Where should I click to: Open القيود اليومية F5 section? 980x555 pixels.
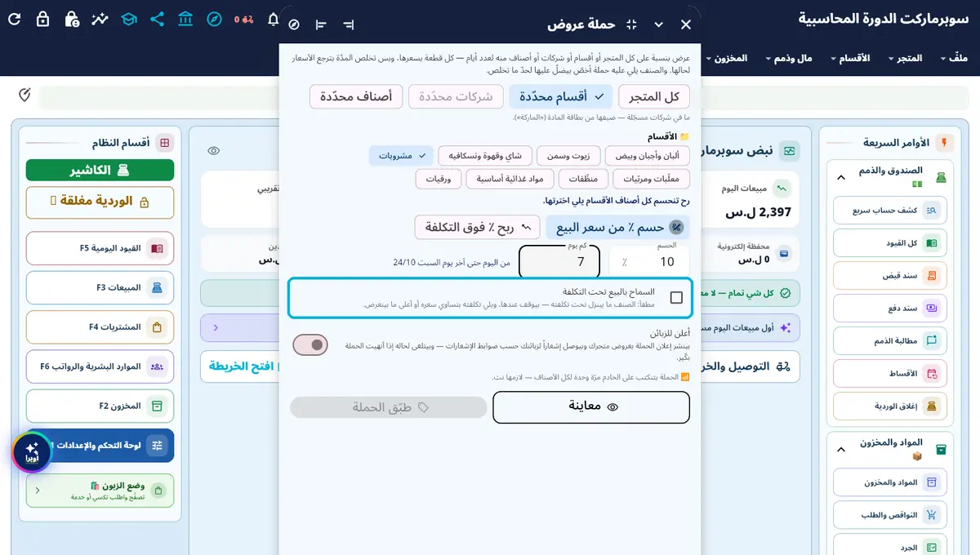(x=100, y=248)
